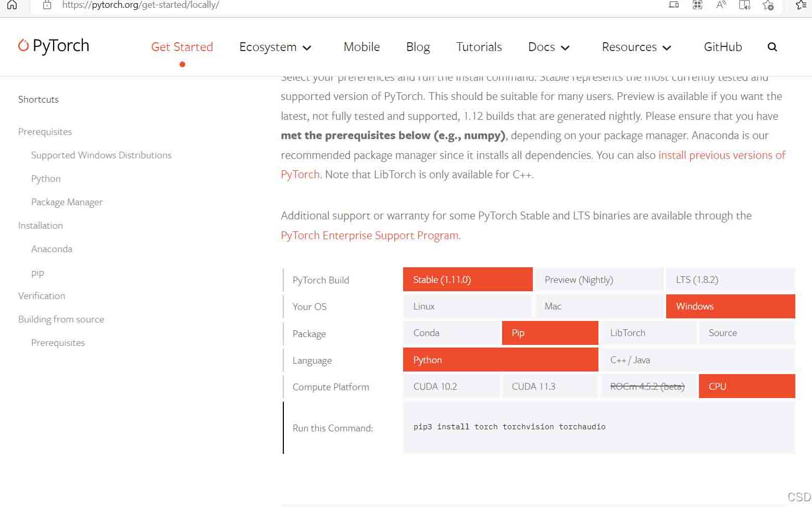The image size is (812, 508).
Task: Click the browser address bar URL
Action: point(140,5)
